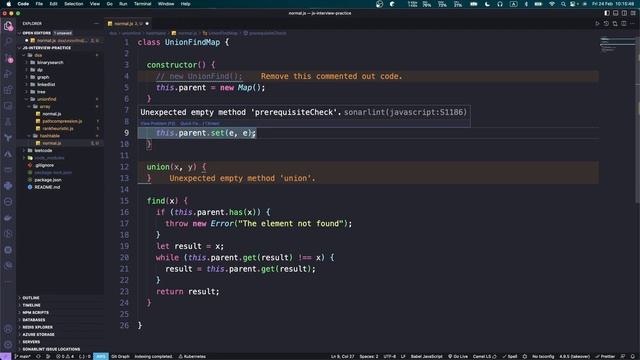Open the Extensions view

point(8,90)
